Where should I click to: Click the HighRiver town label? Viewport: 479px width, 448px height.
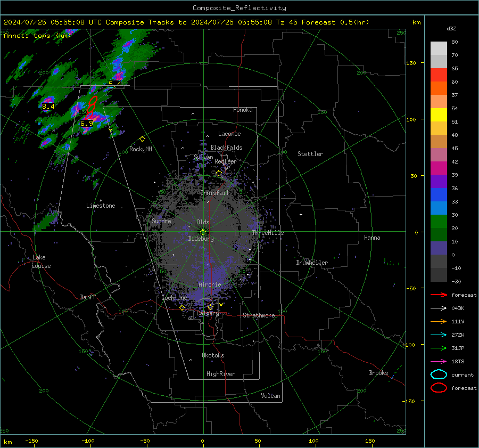pyautogui.click(x=221, y=374)
